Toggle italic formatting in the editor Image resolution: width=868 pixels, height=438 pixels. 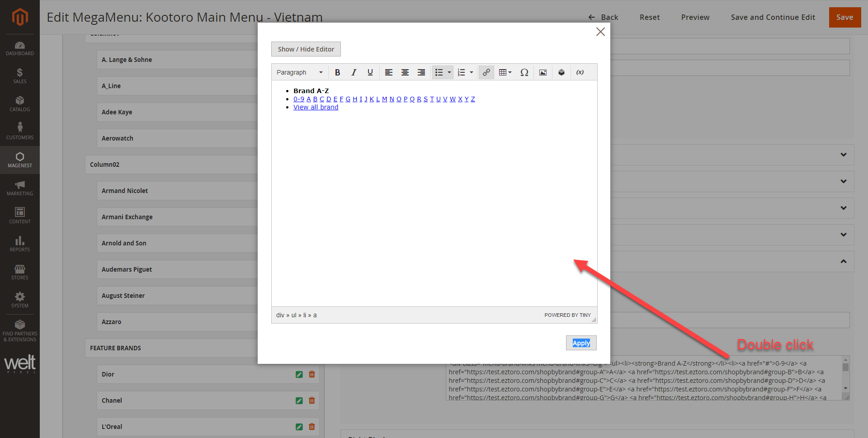point(354,72)
